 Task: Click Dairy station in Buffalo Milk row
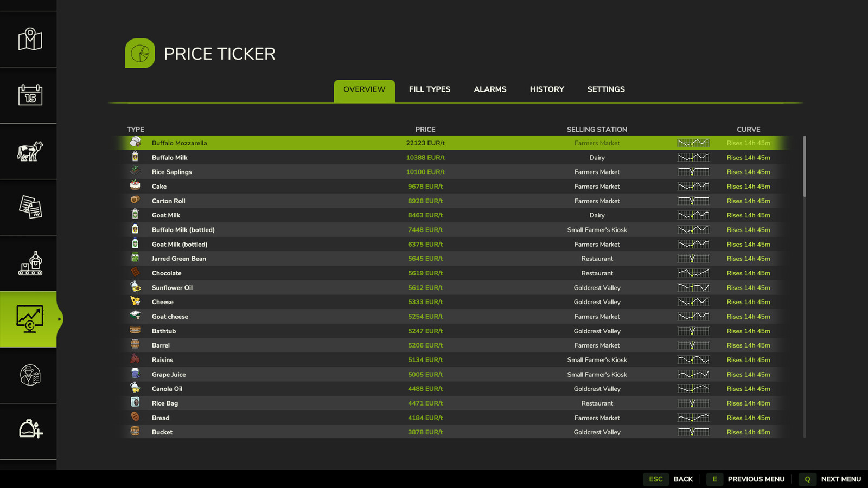pos(597,158)
